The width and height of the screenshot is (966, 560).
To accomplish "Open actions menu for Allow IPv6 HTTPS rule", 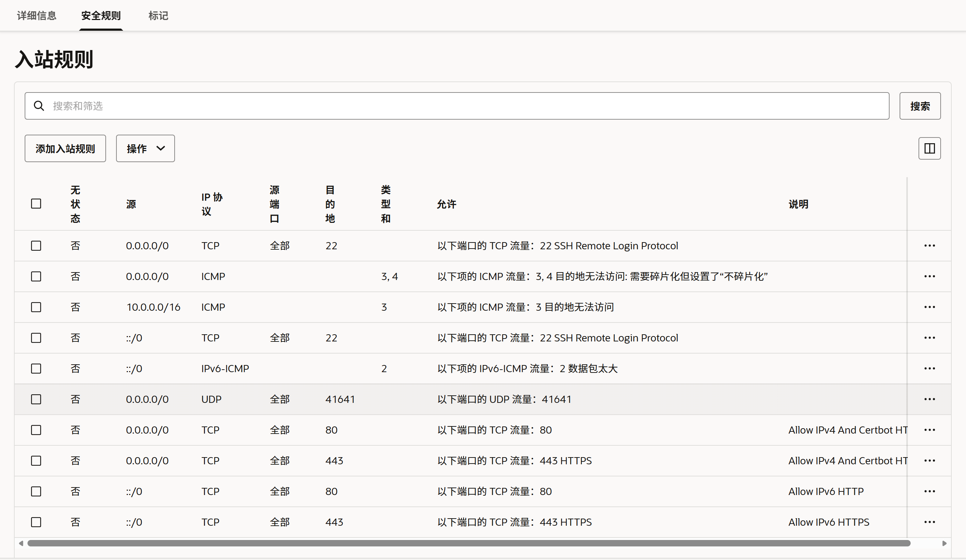I will pyautogui.click(x=929, y=522).
